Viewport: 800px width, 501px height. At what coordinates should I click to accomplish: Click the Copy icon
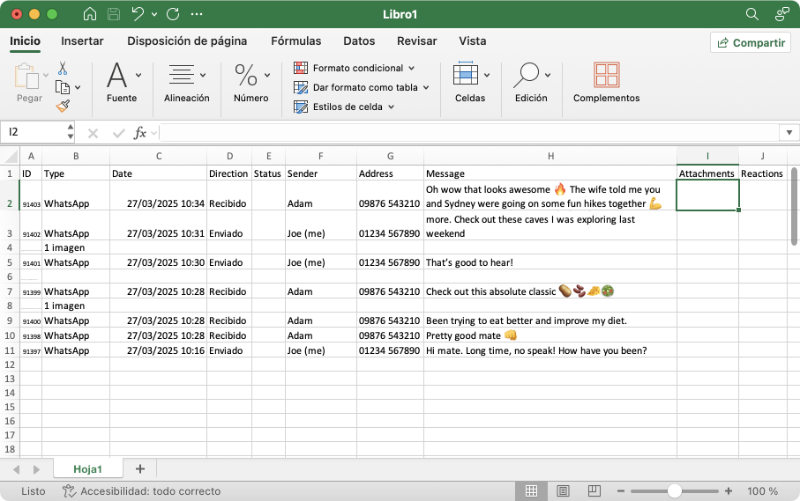click(62, 87)
